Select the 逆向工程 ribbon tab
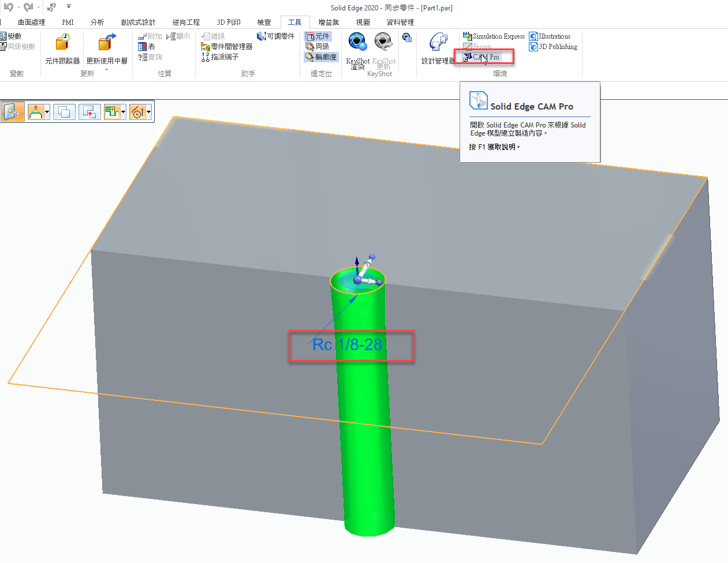728x563 pixels. [186, 22]
